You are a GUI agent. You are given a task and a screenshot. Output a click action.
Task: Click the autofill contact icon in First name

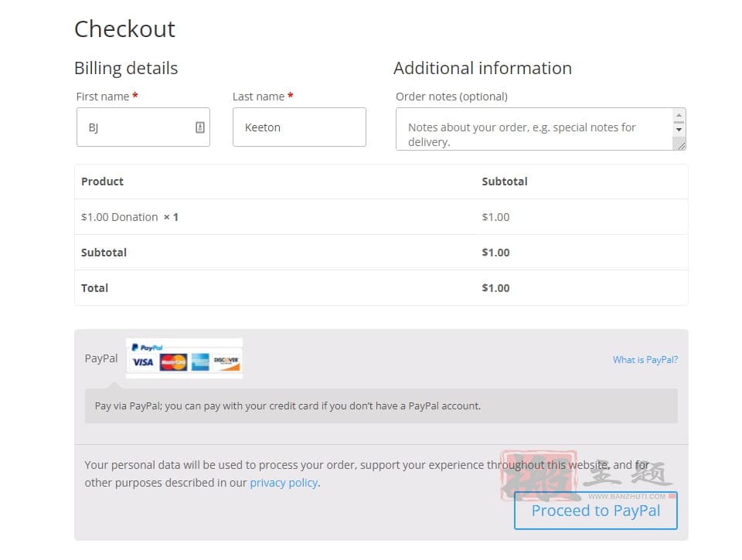click(200, 127)
